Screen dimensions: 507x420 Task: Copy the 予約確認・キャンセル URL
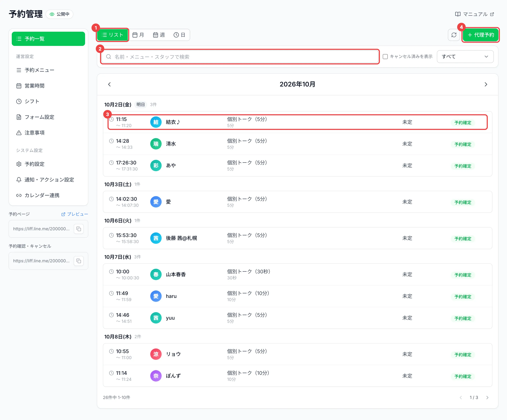(79, 261)
